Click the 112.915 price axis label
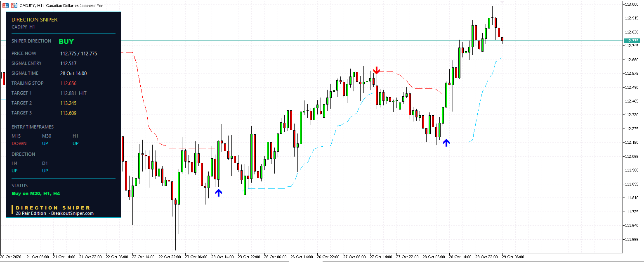This screenshot has width=644, height=262. [x=632, y=18]
